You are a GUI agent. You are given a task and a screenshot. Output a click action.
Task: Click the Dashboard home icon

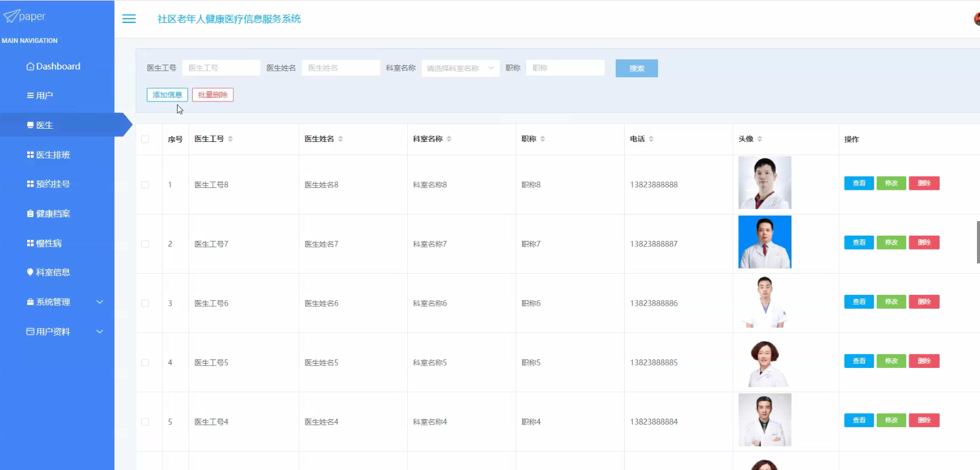[30, 66]
